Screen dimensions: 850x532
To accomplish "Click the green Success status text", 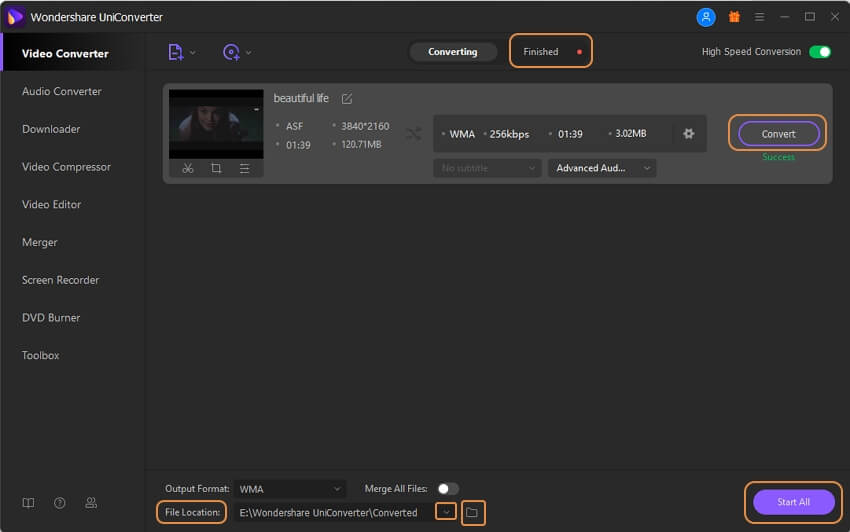I will 778,157.
